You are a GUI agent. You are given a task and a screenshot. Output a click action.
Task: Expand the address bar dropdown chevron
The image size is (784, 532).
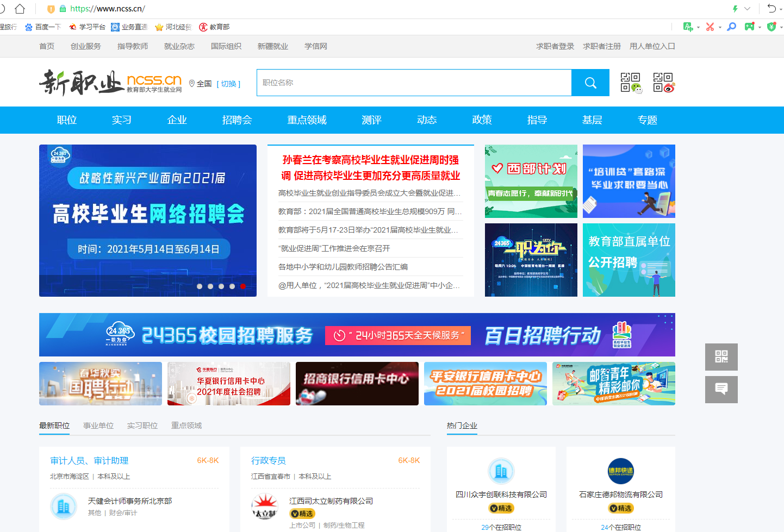[747, 9]
